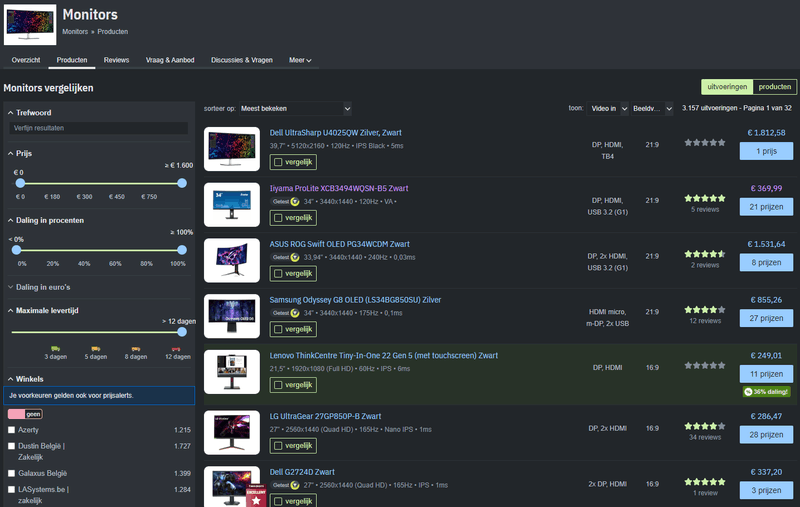
Task: Collapse the Trefwoord filter section
Action: [30, 113]
